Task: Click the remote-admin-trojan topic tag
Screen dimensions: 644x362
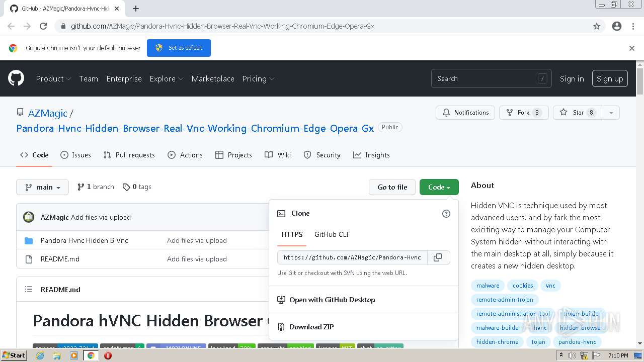Action: point(505,300)
